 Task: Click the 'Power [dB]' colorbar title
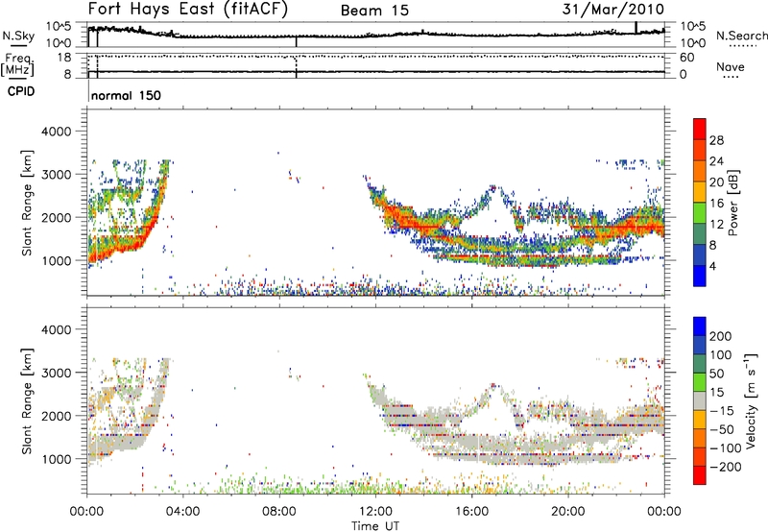click(733, 203)
